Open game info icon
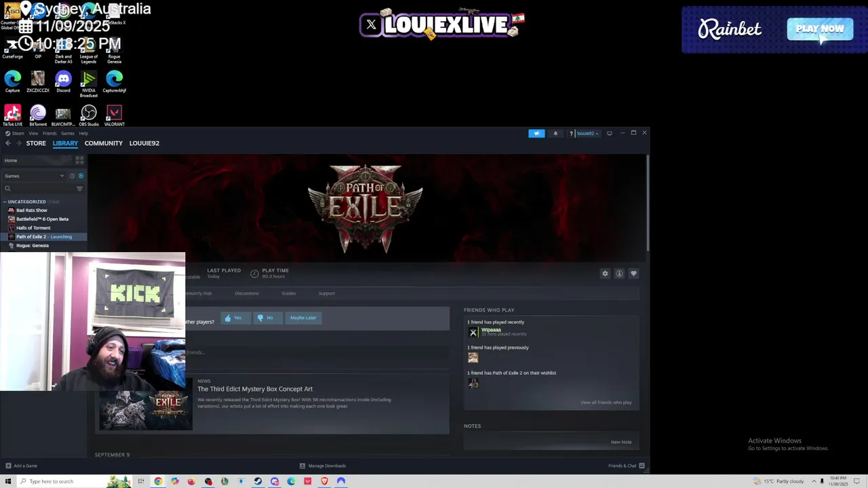 click(619, 273)
